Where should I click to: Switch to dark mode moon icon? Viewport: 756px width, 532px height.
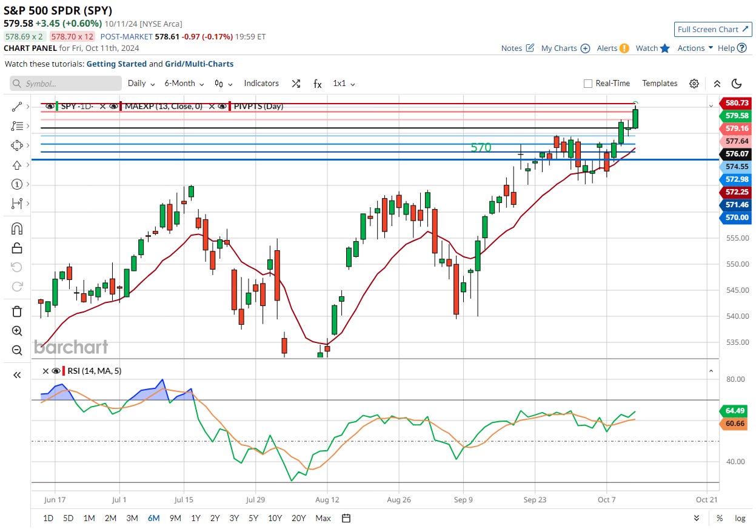(x=737, y=84)
